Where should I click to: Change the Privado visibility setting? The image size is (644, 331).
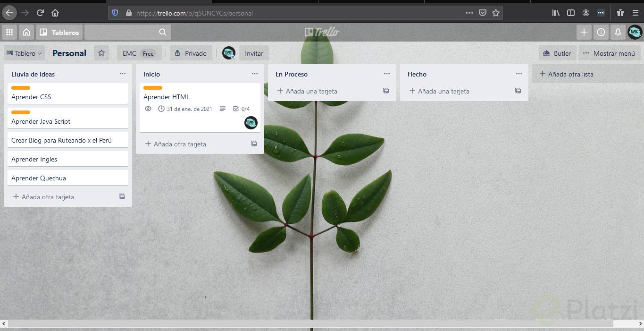coord(191,53)
